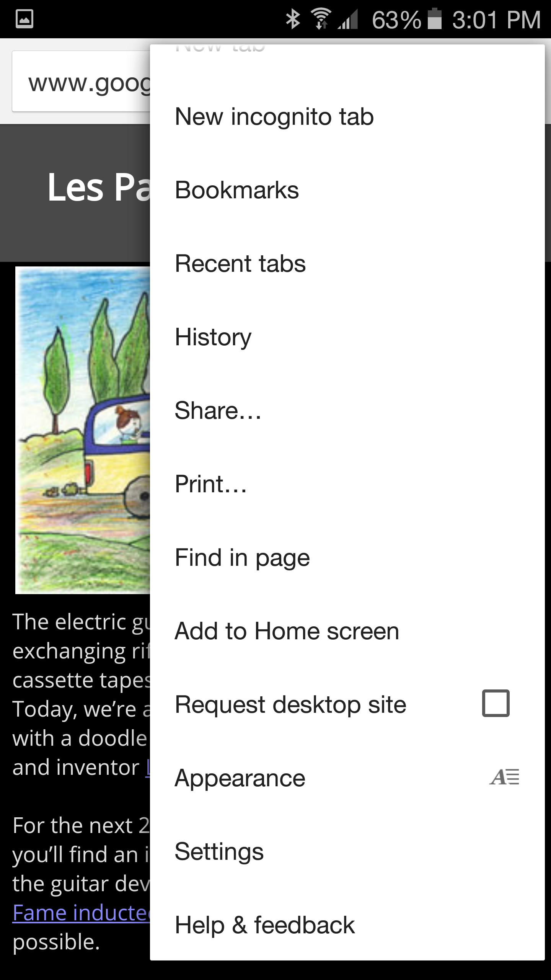Enable the Request desktop site checkbox
The height and width of the screenshot is (980, 551).
(496, 703)
